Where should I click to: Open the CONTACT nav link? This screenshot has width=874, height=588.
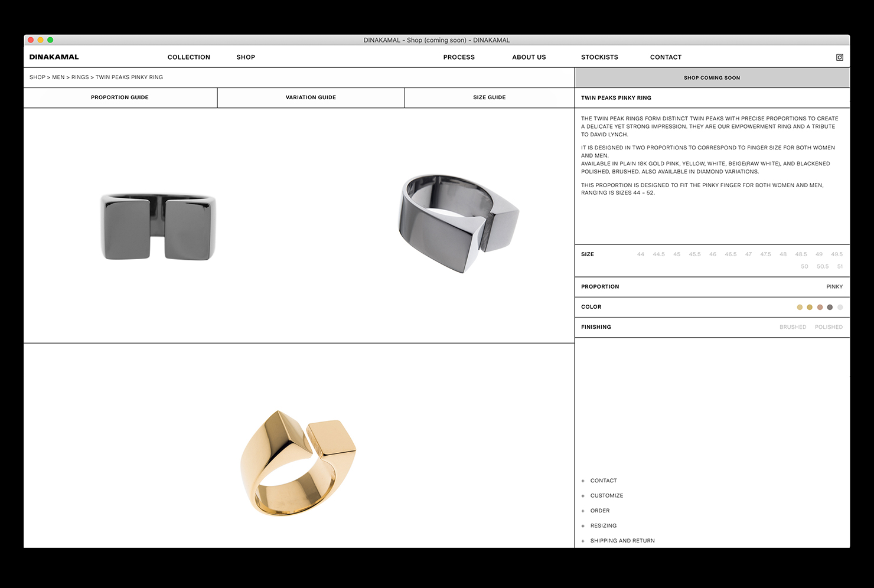(x=666, y=57)
